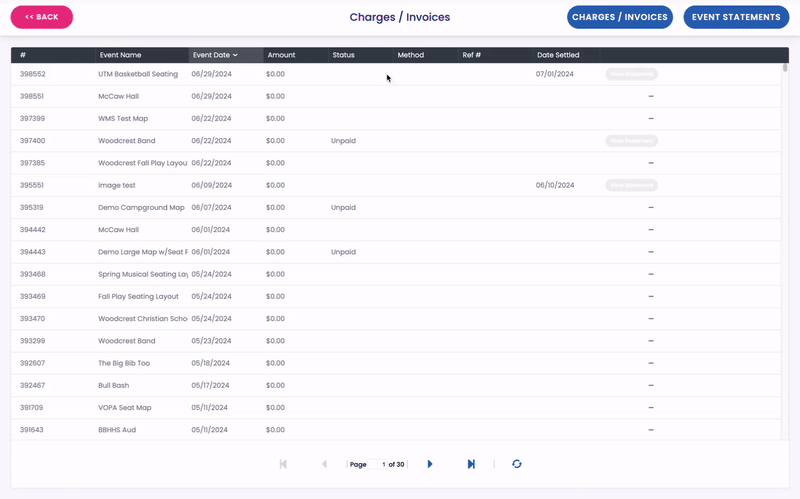
Task: Click the BBHHS Aud event name
Action: (x=117, y=430)
